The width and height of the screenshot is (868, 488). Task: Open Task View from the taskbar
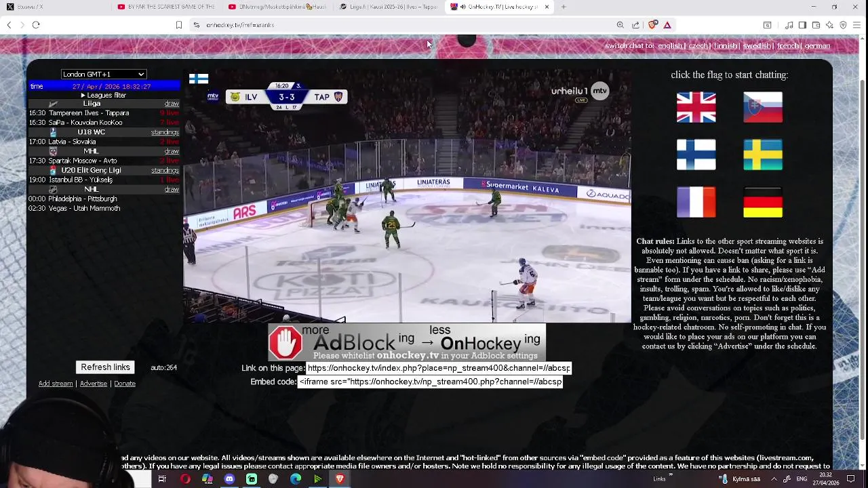[x=162, y=479]
